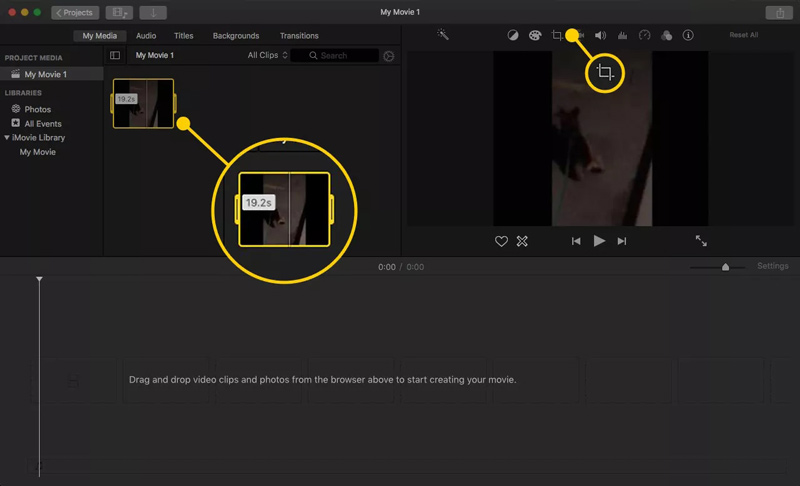800x486 pixels.
Task: Switch to the Transitions tab
Action: point(299,36)
